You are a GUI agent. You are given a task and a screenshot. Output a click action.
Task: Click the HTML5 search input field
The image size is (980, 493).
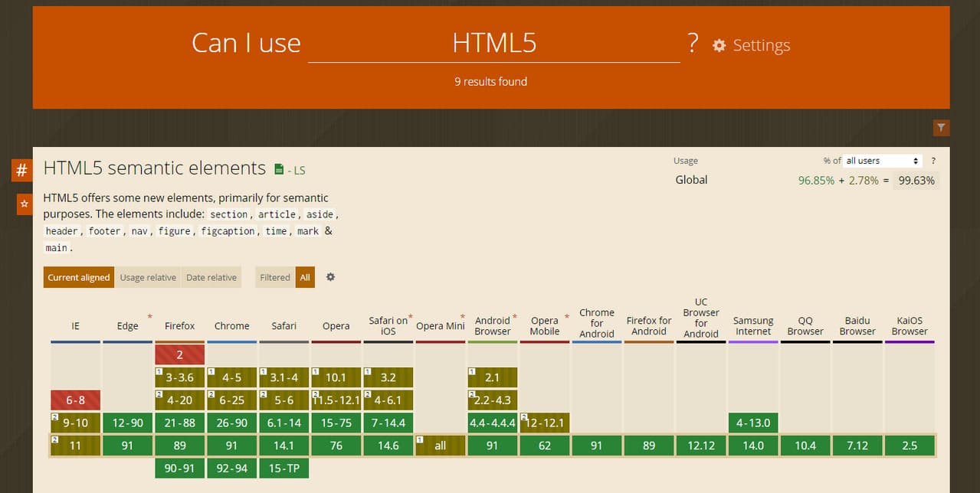coord(493,44)
